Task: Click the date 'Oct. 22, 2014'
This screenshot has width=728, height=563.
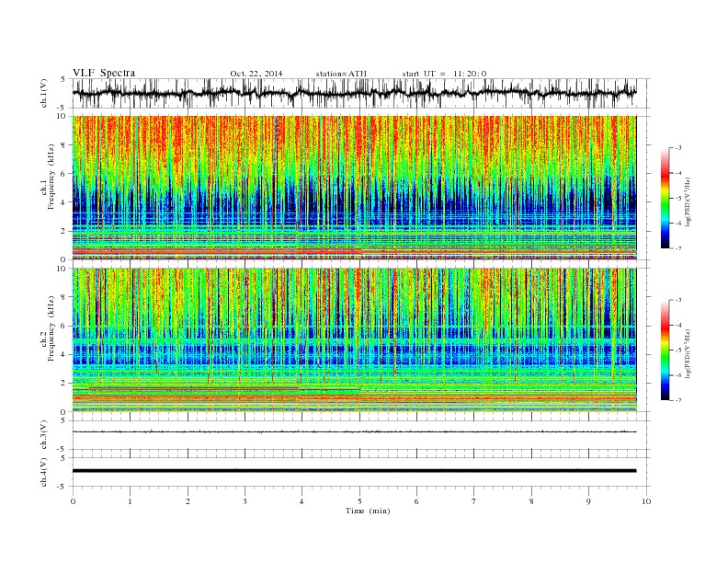Action: (x=256, y=74)
